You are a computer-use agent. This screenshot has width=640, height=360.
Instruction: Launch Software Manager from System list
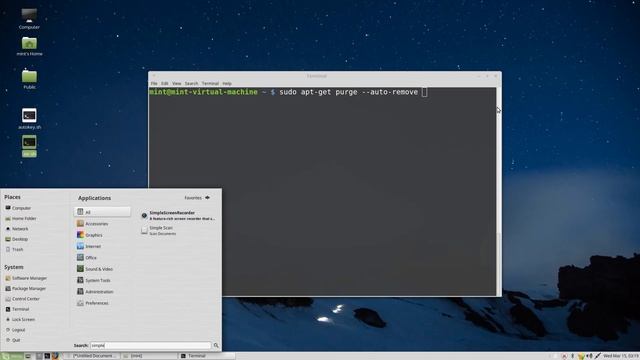coord(26,278)
